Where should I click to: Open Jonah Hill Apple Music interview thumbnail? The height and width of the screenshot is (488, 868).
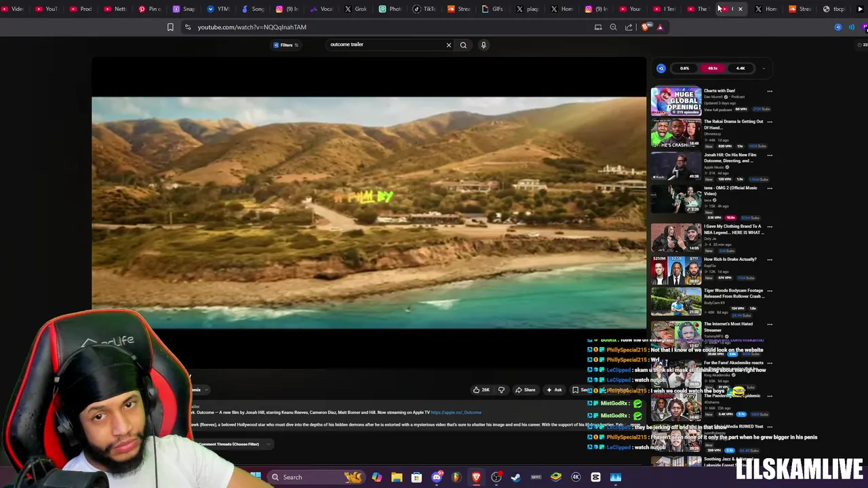click(x=676, y=166)
